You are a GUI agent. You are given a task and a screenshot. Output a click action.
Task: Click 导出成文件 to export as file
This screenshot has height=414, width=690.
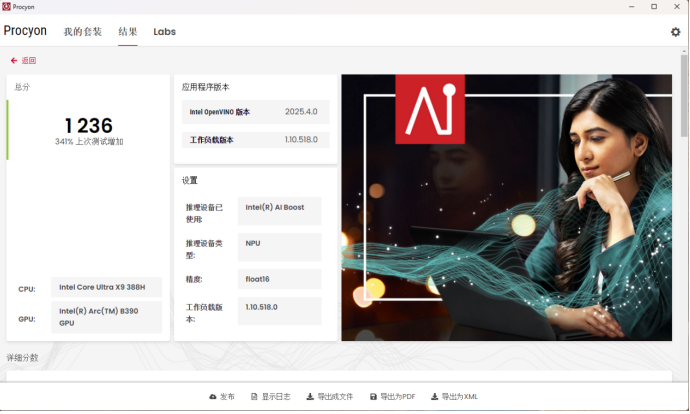click(x=329, y=397)
